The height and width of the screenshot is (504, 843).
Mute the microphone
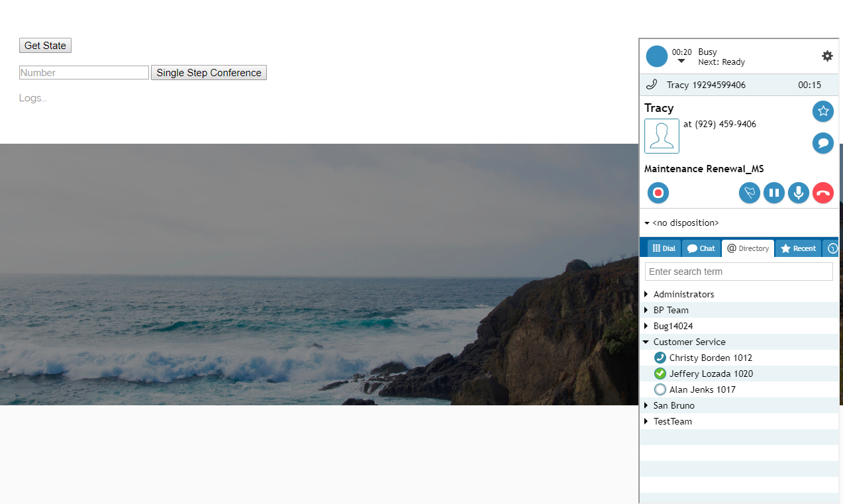pos(799,193)
